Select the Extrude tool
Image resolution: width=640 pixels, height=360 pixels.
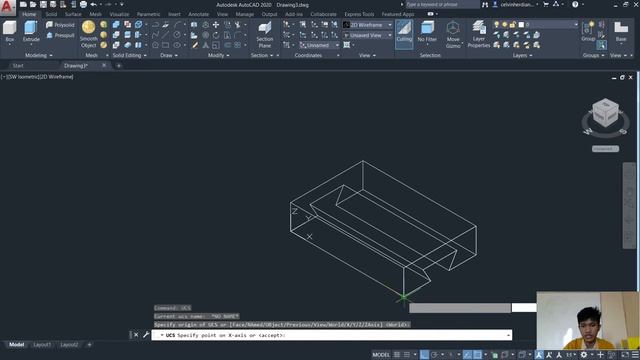coord(31,32)
